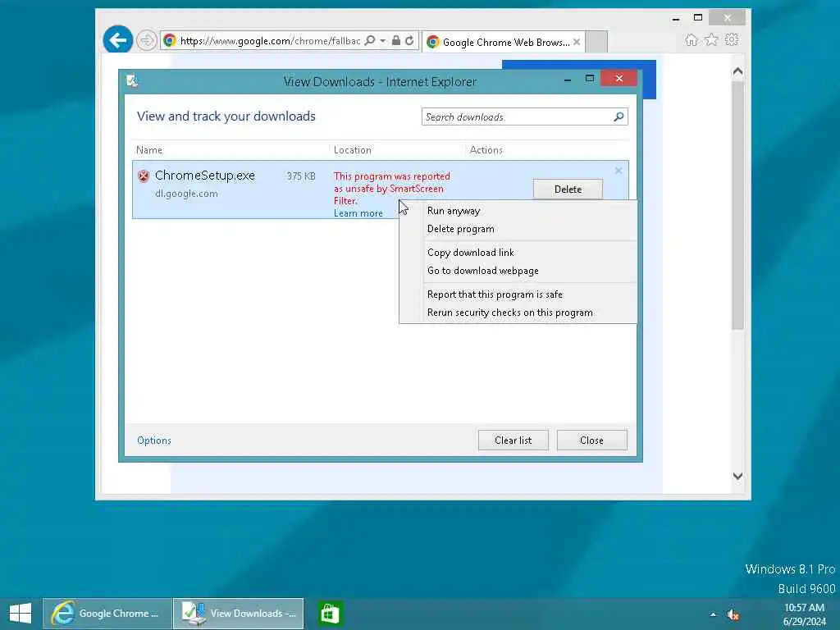The width and height of the screenshot is (840, 630).
Task: Click the Location column header
Action: coord(353,150)
